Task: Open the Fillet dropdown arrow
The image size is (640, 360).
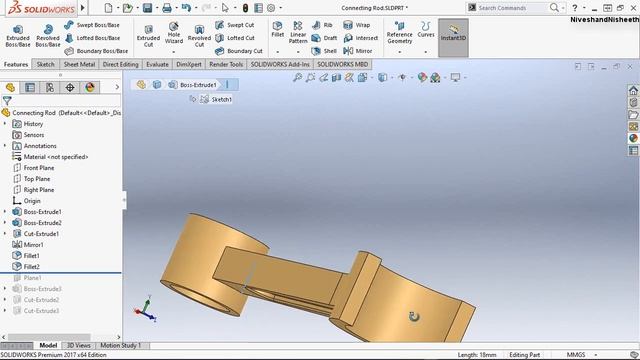Action: (278, 52)
